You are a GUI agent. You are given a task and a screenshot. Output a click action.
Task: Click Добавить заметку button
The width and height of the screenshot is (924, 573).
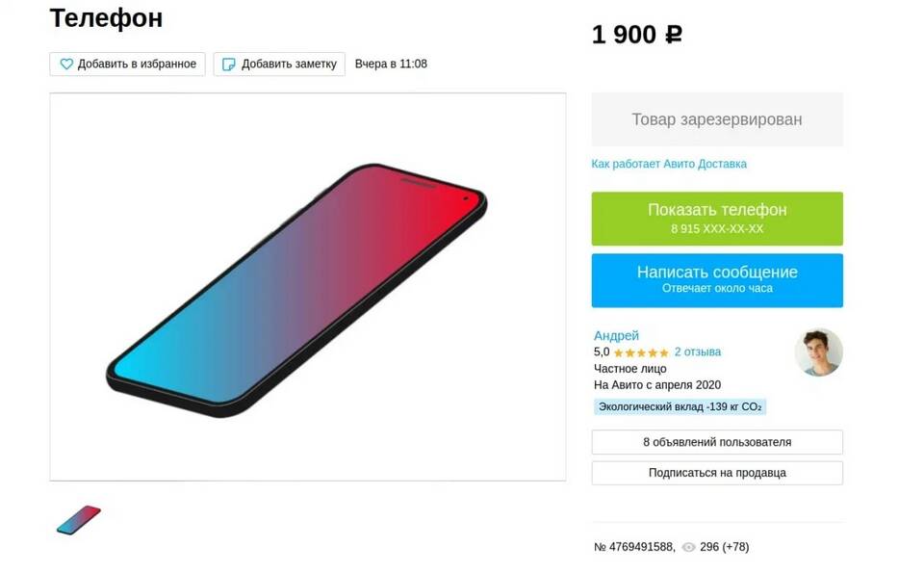tap(279, 64)
